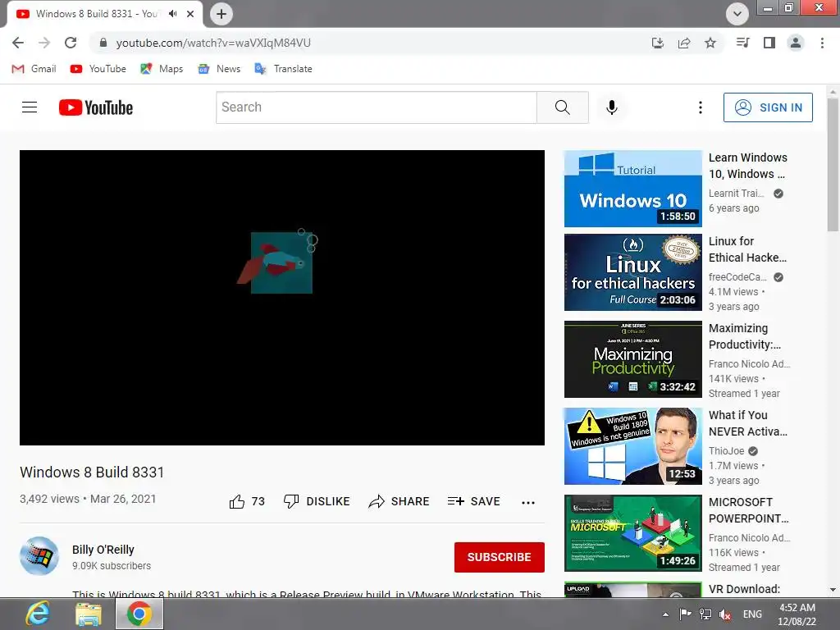
Task: Open 'VR Download:' video title
Action: [744, 589]
